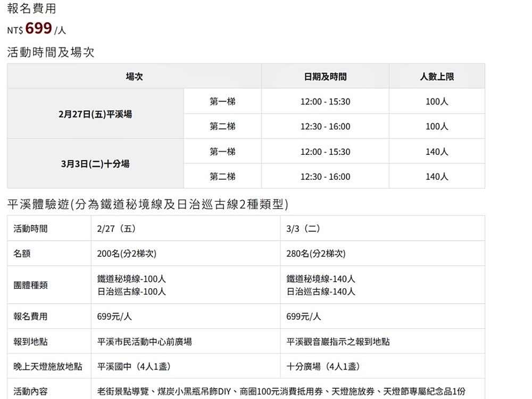This screenshot has width=532, height=399.
Task: Click 12:30 - 16:00 for 十分場 第二梯
Action: click(x=325, y=177)
